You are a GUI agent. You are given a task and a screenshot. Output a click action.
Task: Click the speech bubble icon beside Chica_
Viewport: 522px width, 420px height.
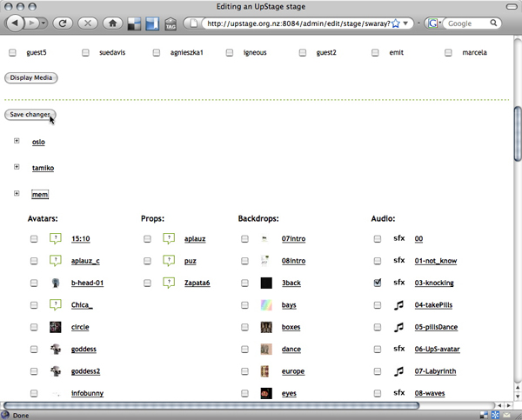coord(56,305)
